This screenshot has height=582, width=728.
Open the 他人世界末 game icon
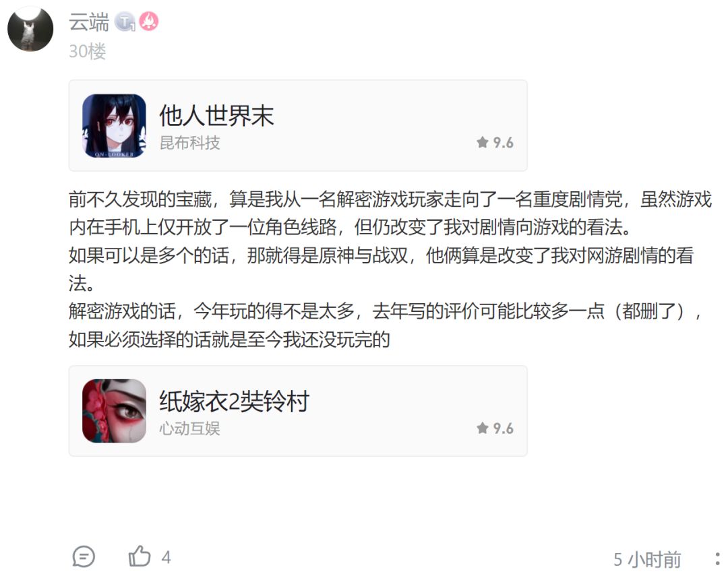coord(114,126)
